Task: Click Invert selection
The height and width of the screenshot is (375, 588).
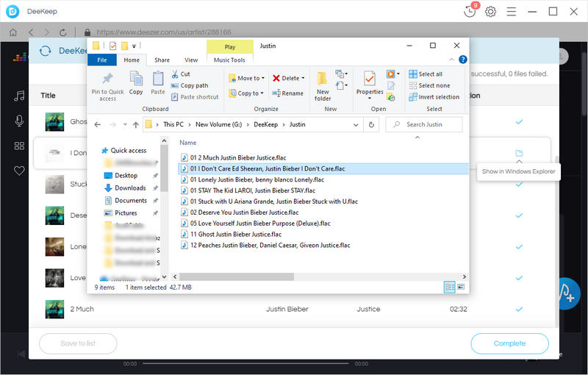Action: click(x=434, y=97)
